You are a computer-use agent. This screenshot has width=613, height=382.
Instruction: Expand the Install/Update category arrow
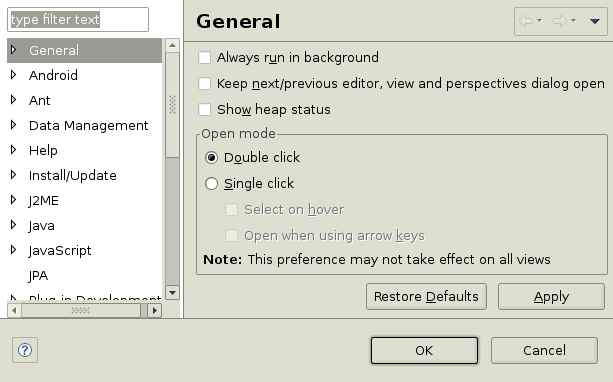click(x=14, y=175)
